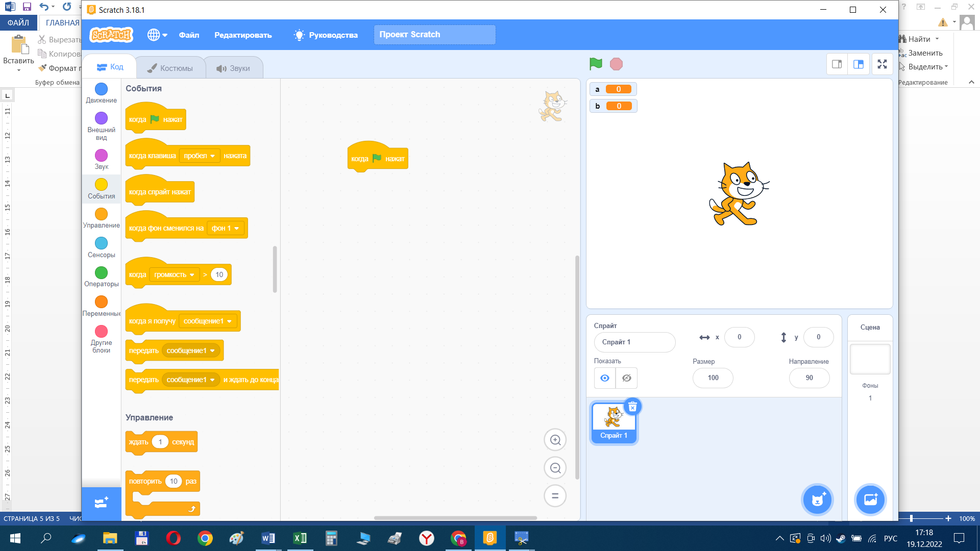Select the Звук block category
Screen dimensions: 980x551
(101, 159)
